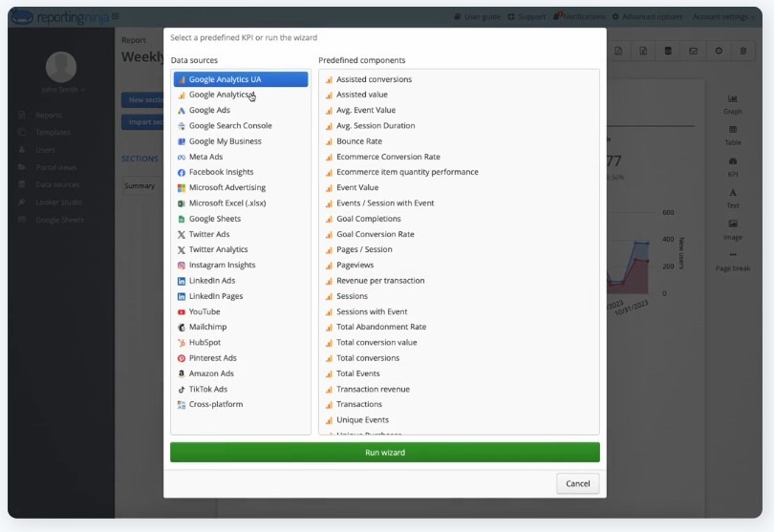Expand the Account settings dropdown
This screenshot has width=774, height=532.
coord(723,17)
